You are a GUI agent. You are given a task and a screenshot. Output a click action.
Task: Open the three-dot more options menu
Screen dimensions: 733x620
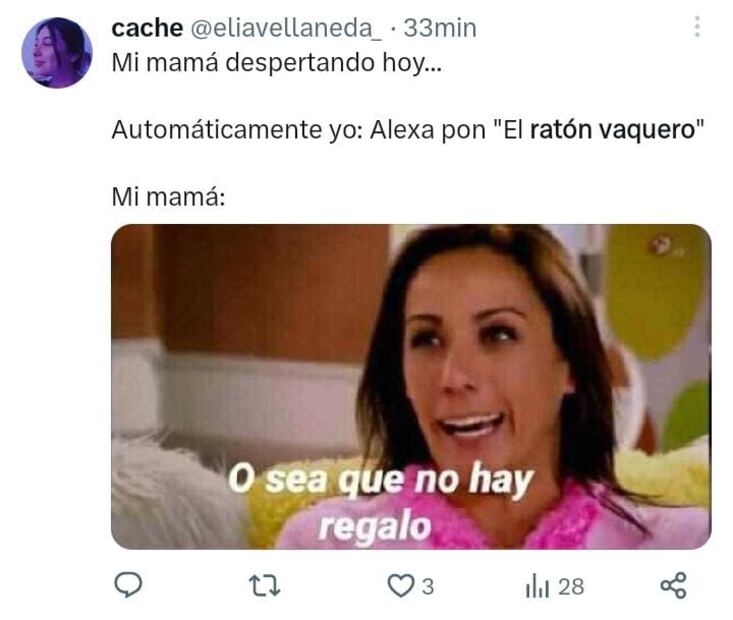[697, 27]
